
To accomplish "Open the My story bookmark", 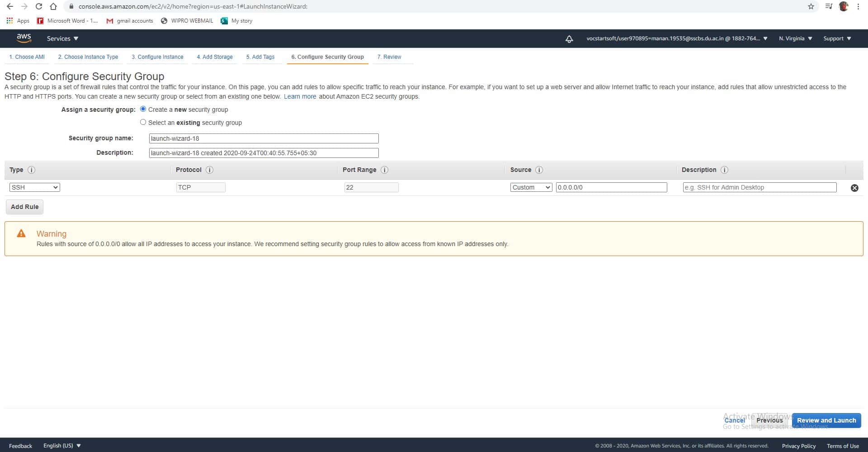I will click(236, 21).
